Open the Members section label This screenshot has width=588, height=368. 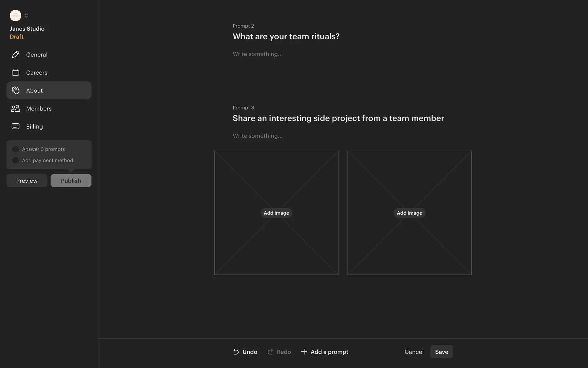click(39, 109)
